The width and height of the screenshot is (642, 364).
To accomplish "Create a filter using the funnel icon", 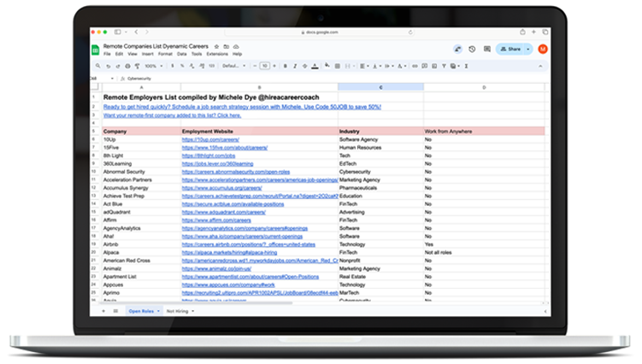I will tap(444, 66).
